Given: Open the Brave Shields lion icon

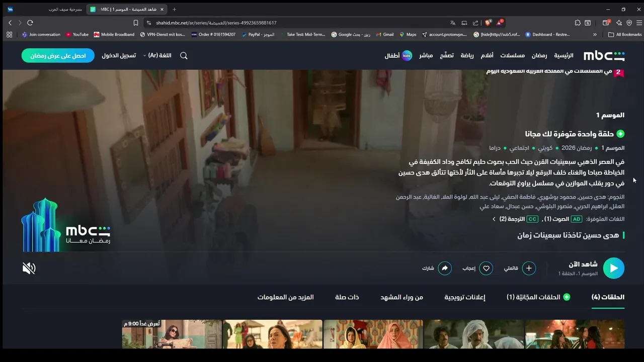Looking at the screenshot, I should click(488, 23).
